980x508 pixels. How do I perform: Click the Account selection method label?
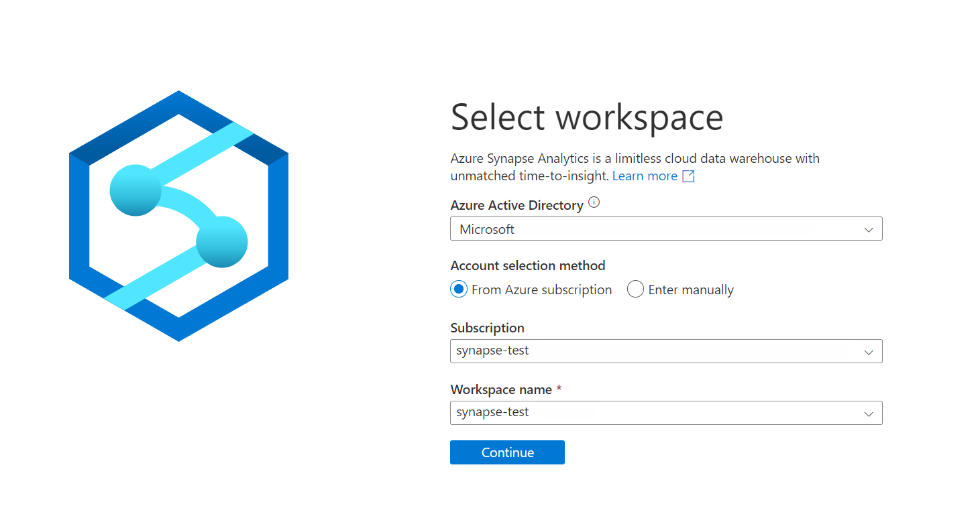(x=528, y=265)
